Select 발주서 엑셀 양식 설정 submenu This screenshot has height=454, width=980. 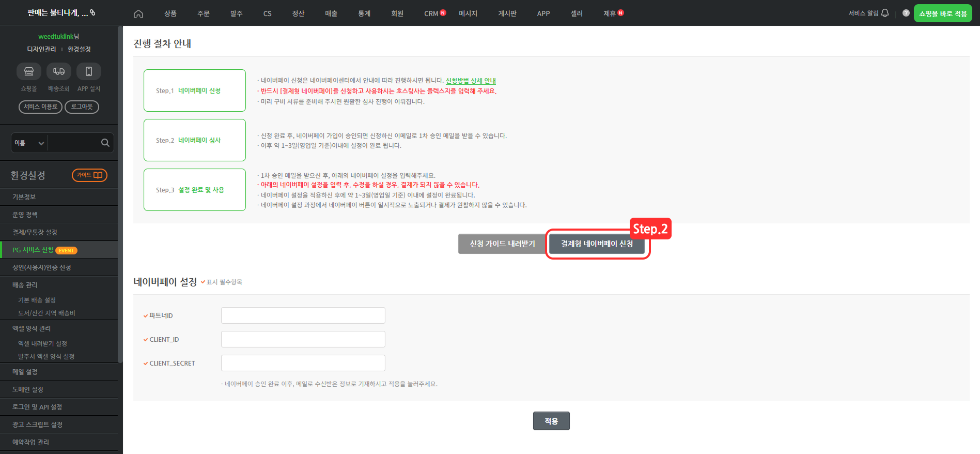point(46,356)
